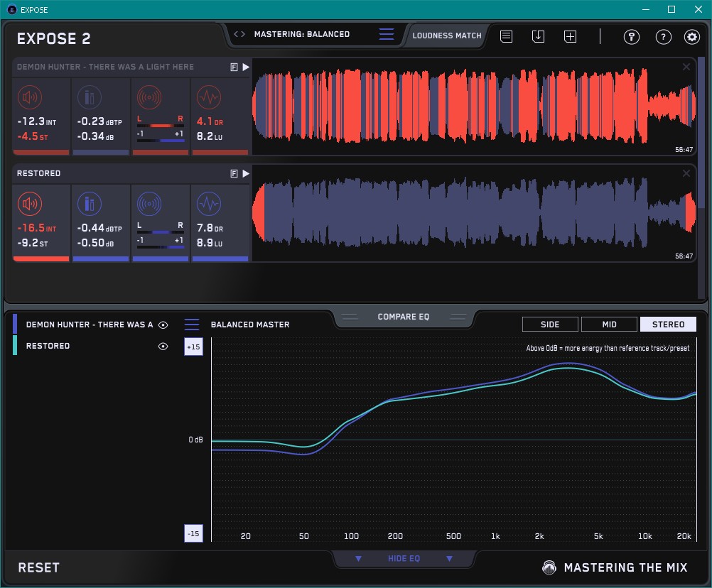Toggle Restored EQ curve visibility
The image size is (712, 588).
163,346
